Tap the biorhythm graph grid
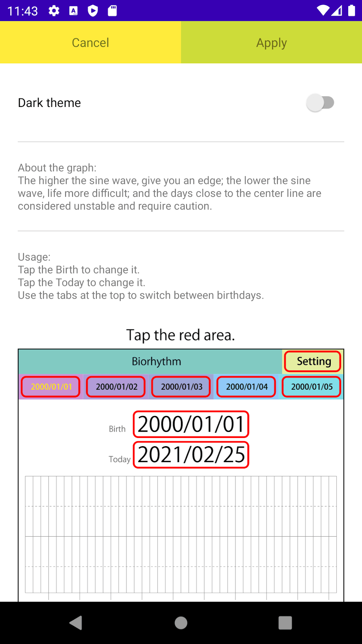Screen dimensions: 362x644 tap(181, 535)
